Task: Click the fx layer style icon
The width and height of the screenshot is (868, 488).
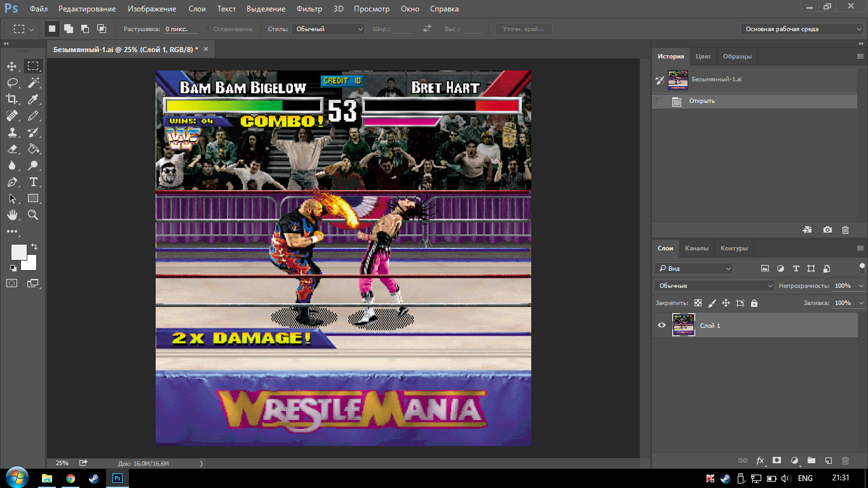Action: pyautogui.click(x=760, y=460)
